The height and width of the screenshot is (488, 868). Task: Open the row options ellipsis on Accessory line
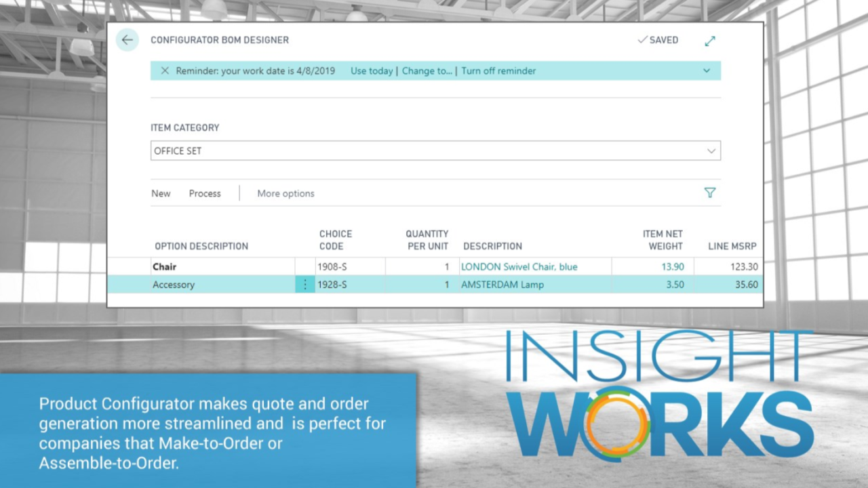pos(304,285)
